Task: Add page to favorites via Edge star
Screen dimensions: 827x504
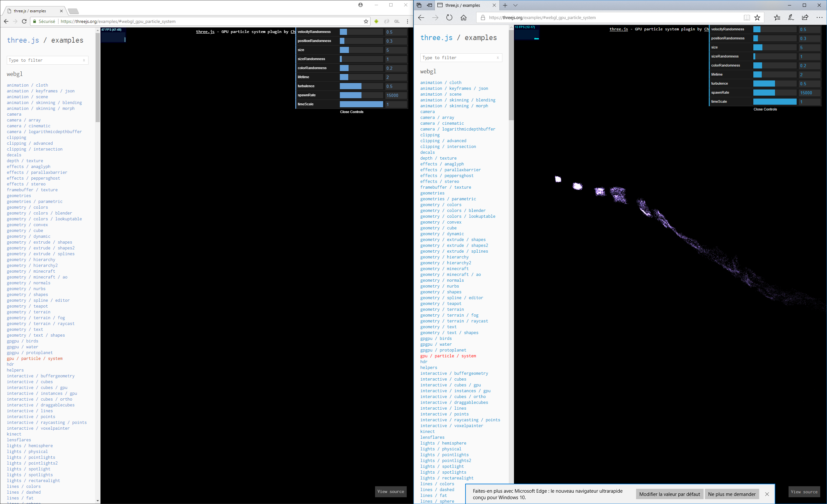Action: tap(758, 17)
